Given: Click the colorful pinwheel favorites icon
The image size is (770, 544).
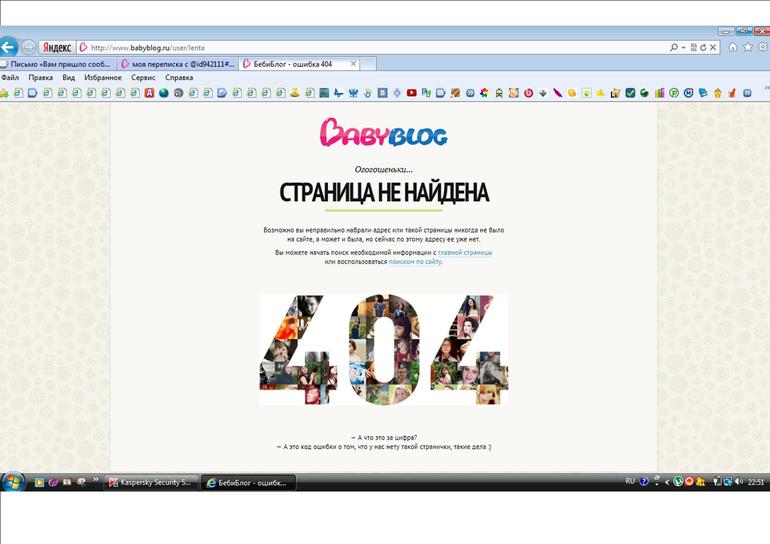Looking at the screenshot, I should click(x=484, y=93).
